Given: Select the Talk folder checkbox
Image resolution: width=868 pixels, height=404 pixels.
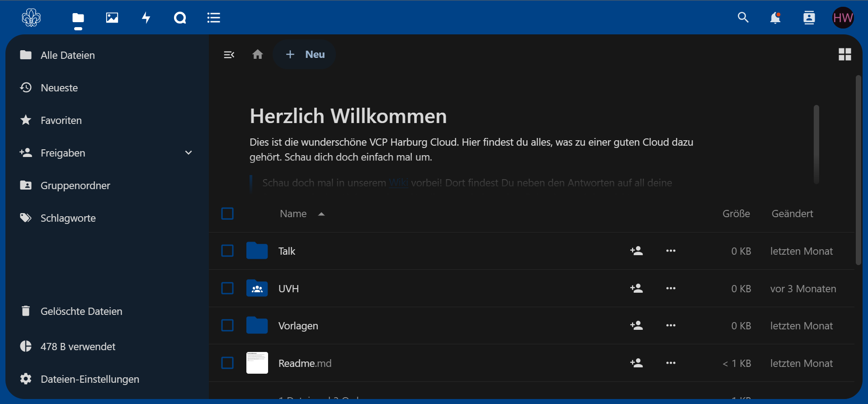Looking at the screenshot, I should click(x=227, y=251).
